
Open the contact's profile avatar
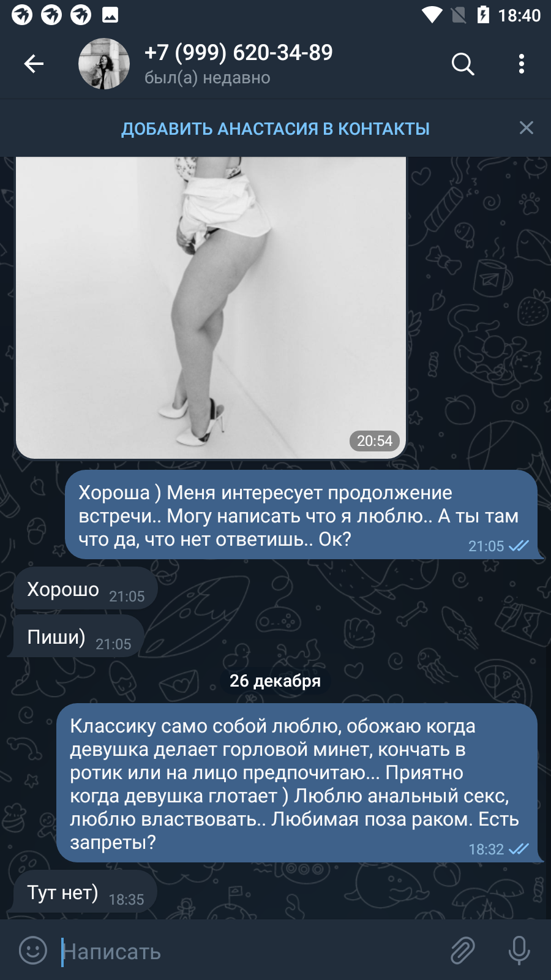tap(104, 64)
